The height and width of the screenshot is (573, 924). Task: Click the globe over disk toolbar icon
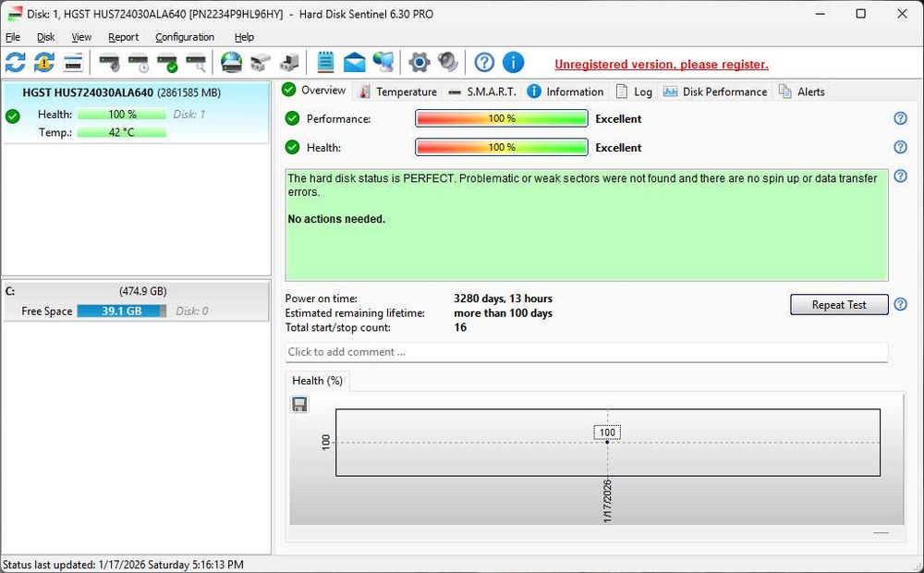(232, 62)
